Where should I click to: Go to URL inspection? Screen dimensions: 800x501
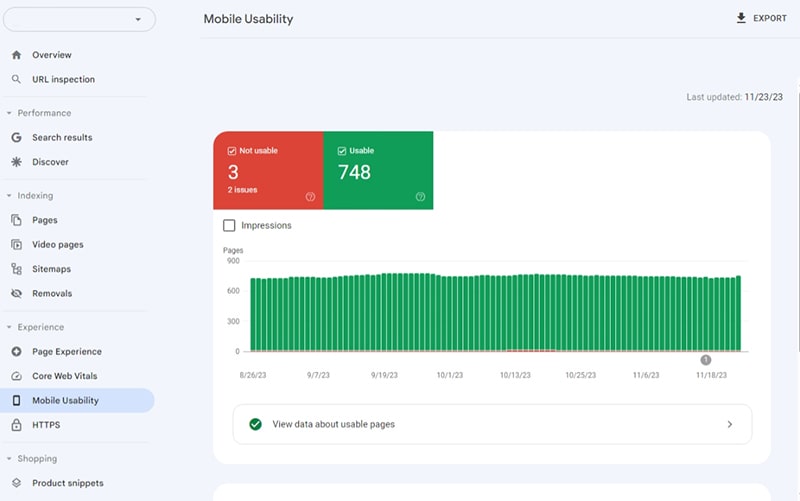63,80
